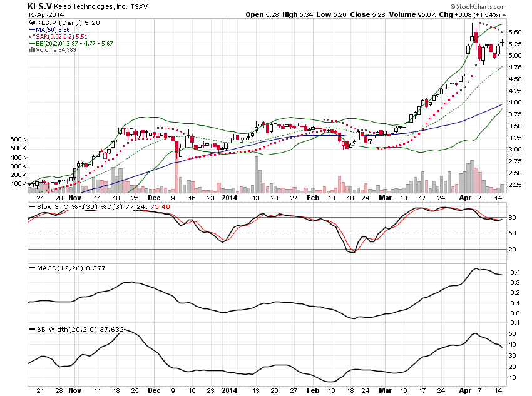This screenshot has width=532, height=396.
Task: Click the tallest December volume spike bar
Action: pos(176,173)
